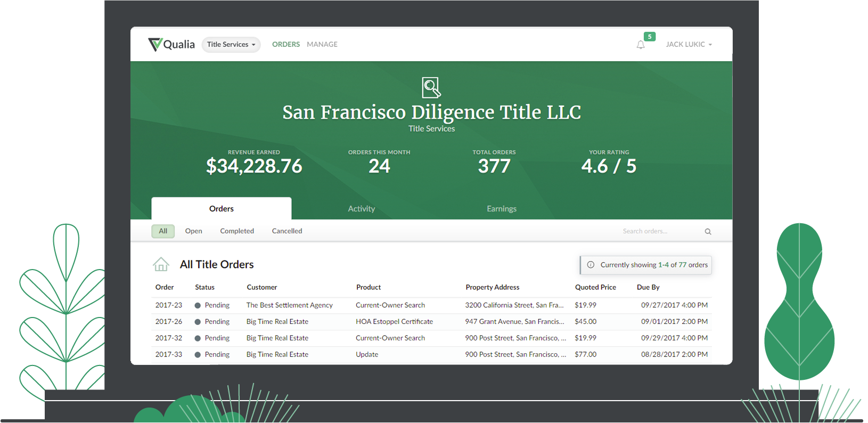
Task: Click the document search icon above company name
Action: point(431,88)
